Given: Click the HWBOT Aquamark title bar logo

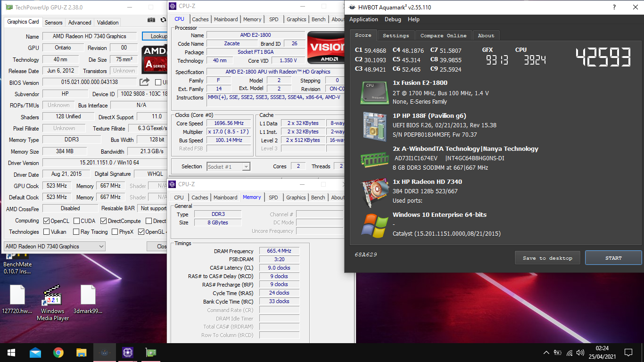Looking at the screenshot, I should tap(352, 7).
